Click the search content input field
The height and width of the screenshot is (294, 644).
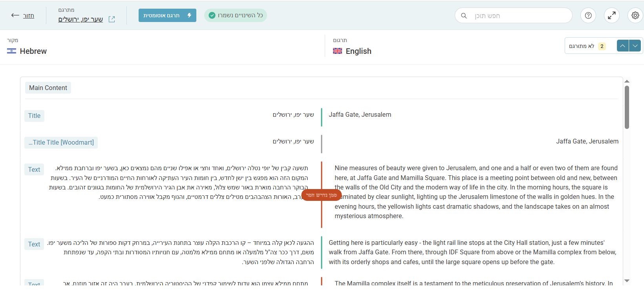(x=518, y=16)
